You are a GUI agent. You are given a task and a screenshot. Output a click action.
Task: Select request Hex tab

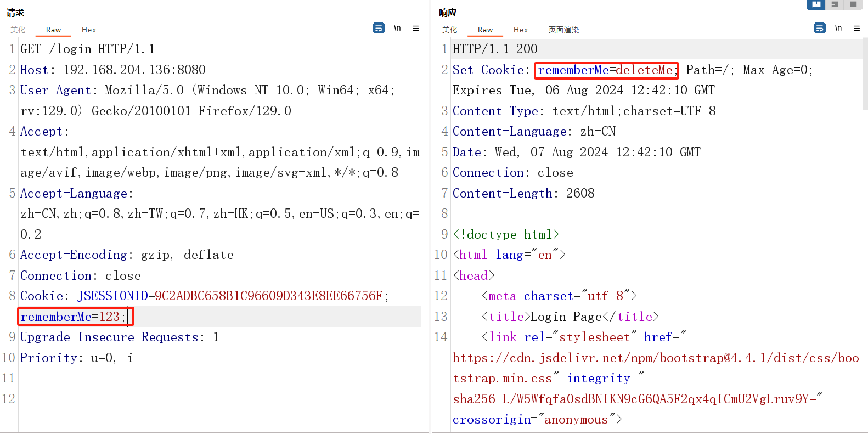[89, 30]
